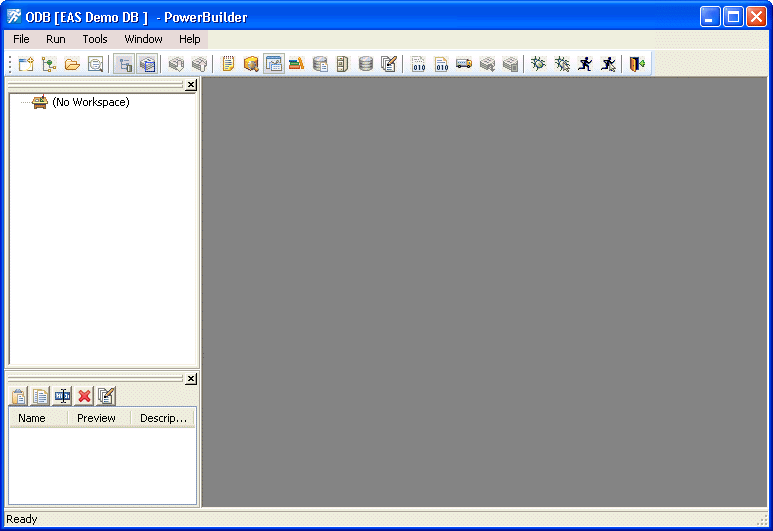
Task: Click Incremental Build Workspace icon
Action: [418, 64]
